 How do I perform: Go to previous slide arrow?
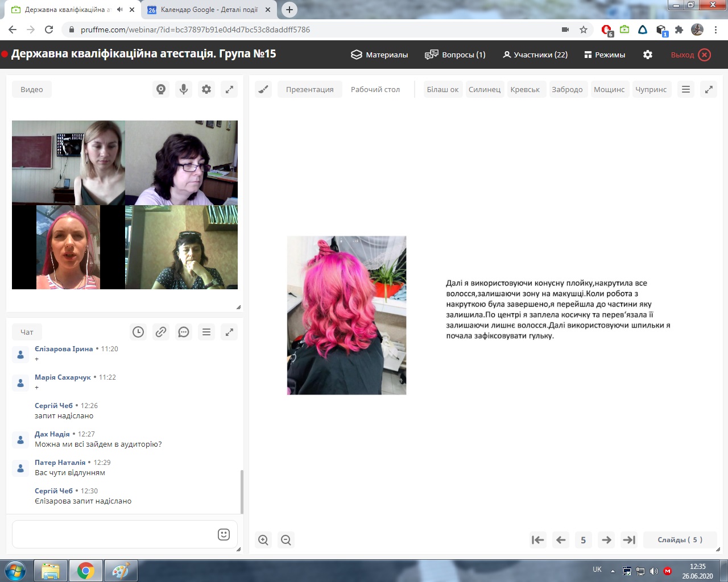tap(561, 540)
